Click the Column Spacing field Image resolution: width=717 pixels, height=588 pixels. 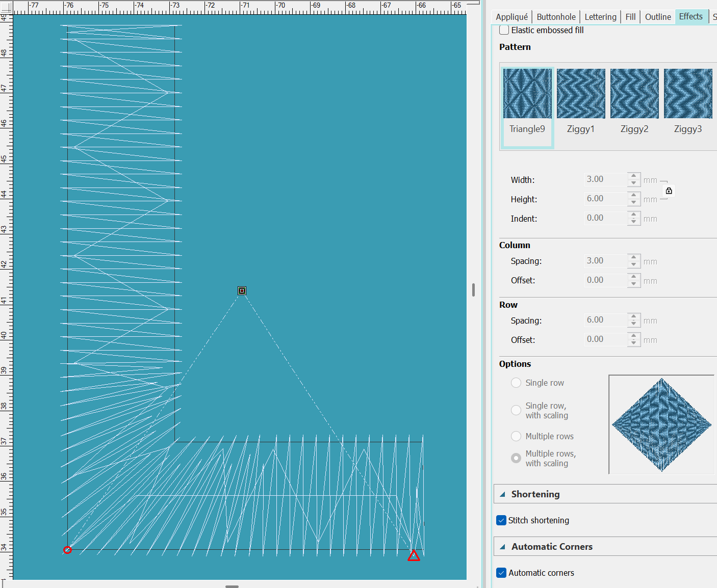tap(605, 261)
